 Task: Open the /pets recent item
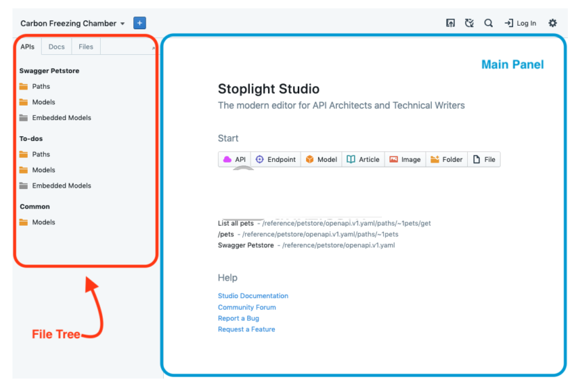tap(308, 235)
